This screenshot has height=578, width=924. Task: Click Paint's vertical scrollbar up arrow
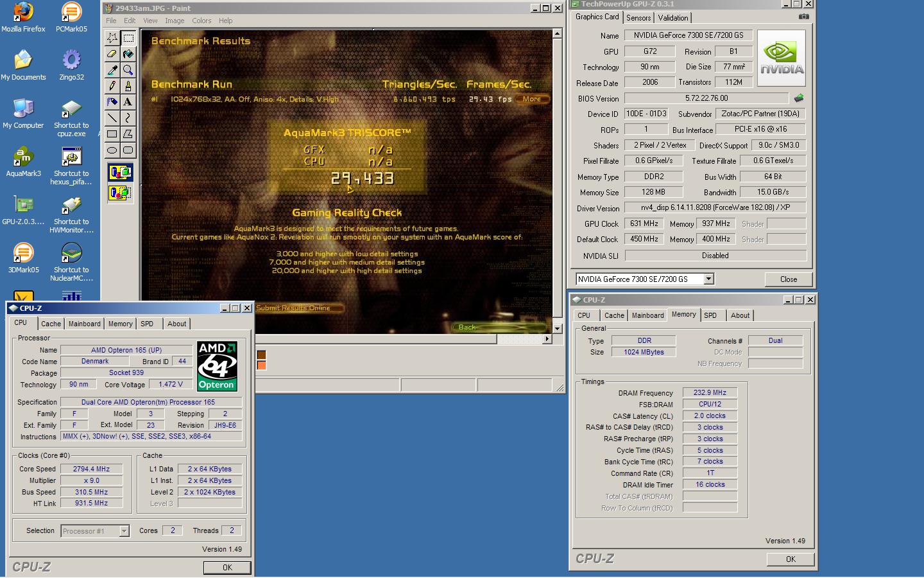[x=557, y=34]
